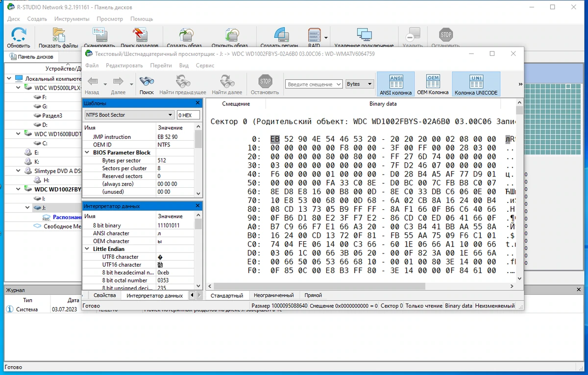Viewport: 588px width, 375px height.
Task: Click Открыть образ toolbar icon
Action: click(x=232, y=35)
